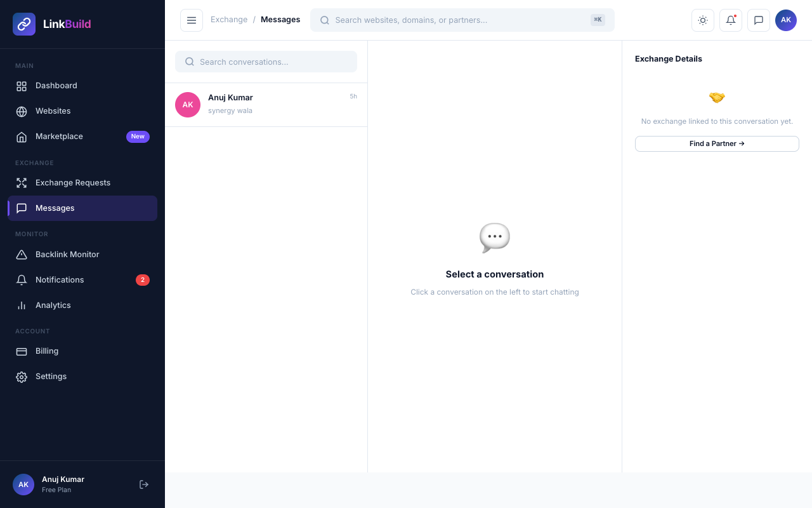Click the LinkBuild logo icon
This screenshot has width=812, height=508.
pyautogui.click(x=24, y=24)
